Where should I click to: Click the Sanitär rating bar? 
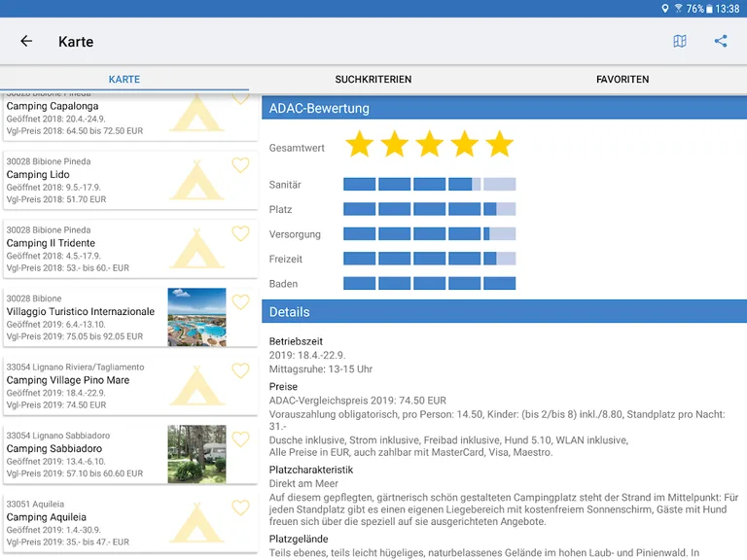tap(429, 185)
